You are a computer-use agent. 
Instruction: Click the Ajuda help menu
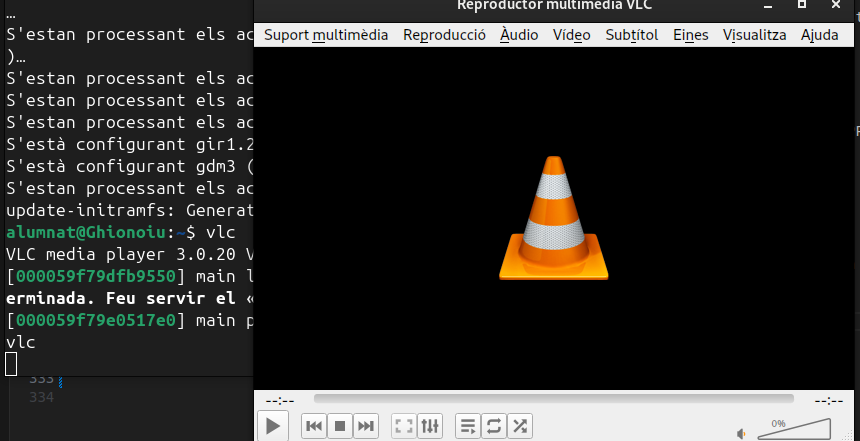[820, 35]
